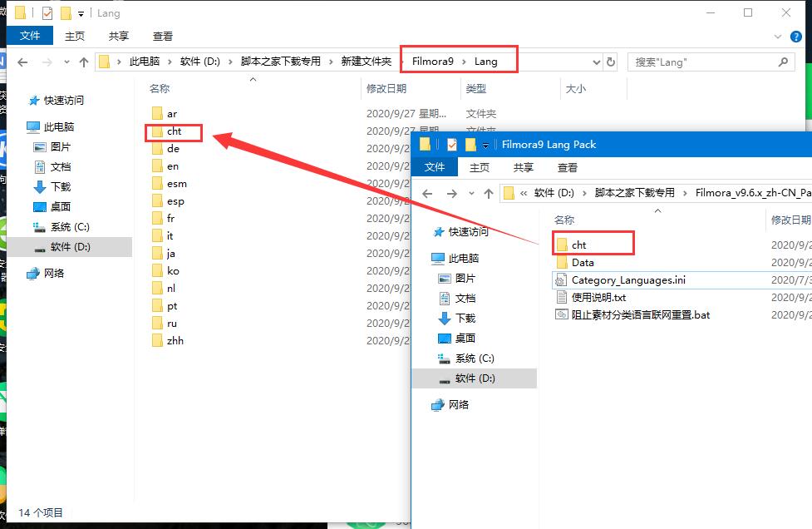Open the 文件 tab in the Lang window
This screenshot has height=529, width=812.
[30, 36]
